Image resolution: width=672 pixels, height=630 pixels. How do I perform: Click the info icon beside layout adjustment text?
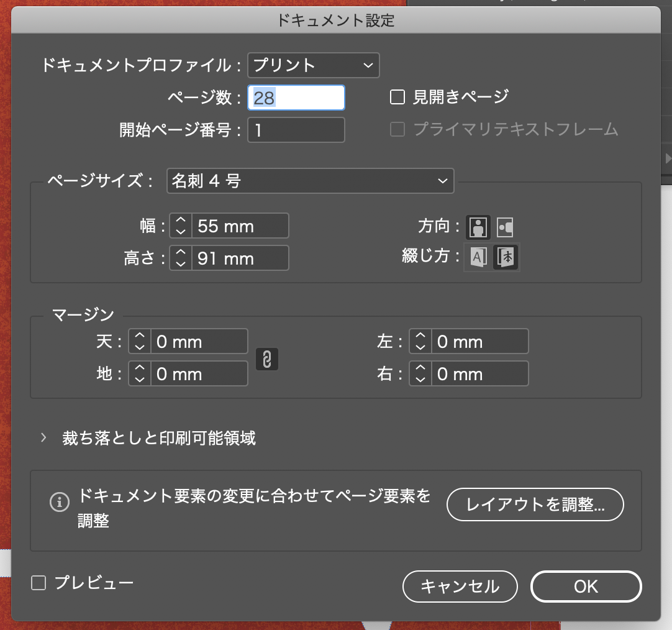pyautogui.click(x=60, y=502)
